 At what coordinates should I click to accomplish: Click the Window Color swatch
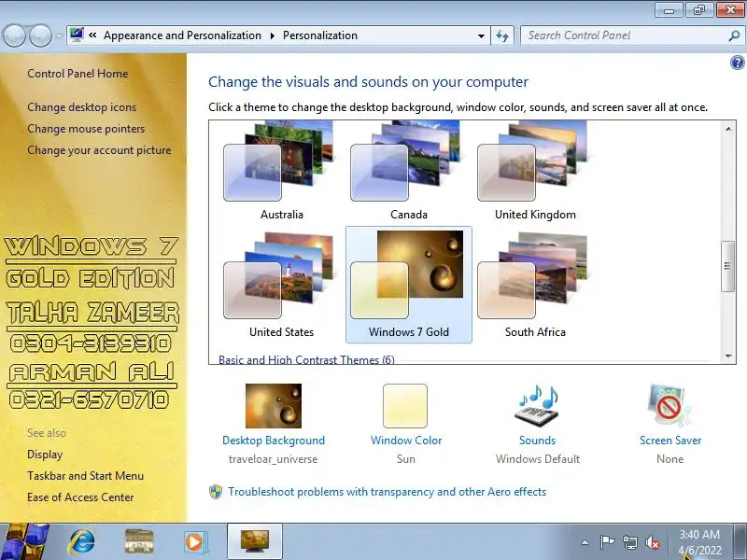(405, 406)
